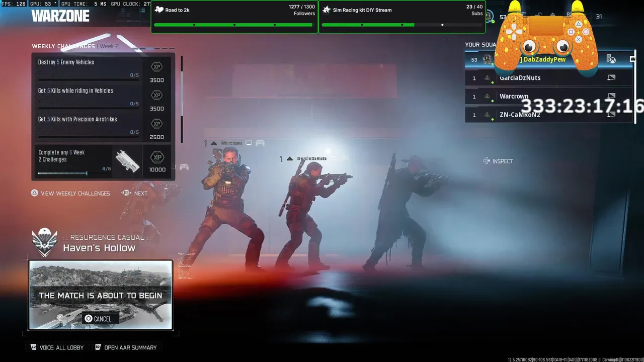Click the 1277 / 1300 followers count

[x=302, y=7]
